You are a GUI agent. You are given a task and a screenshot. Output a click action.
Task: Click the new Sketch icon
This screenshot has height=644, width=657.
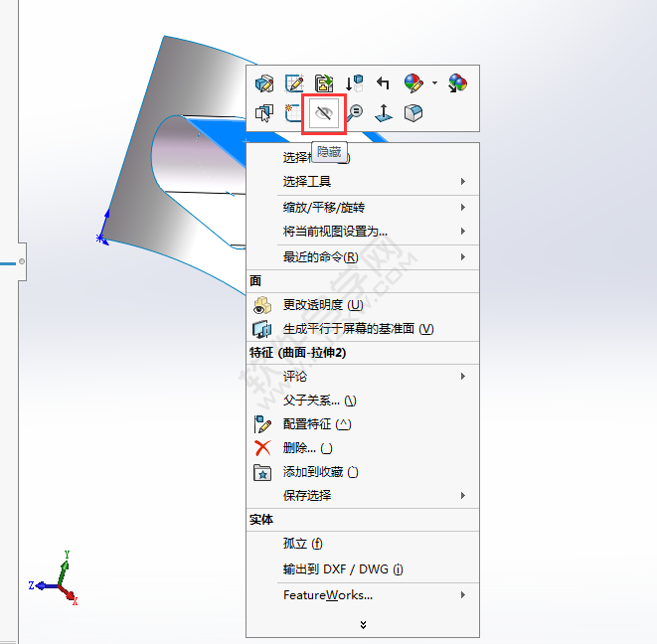pos(293,113)
